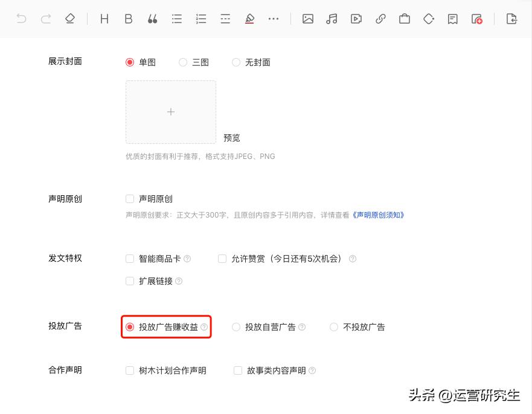Image resolution: width=532 pixels, height=414 pixels.
Task: Open the more tools ... menu
Action: click(x=274, y=19)
